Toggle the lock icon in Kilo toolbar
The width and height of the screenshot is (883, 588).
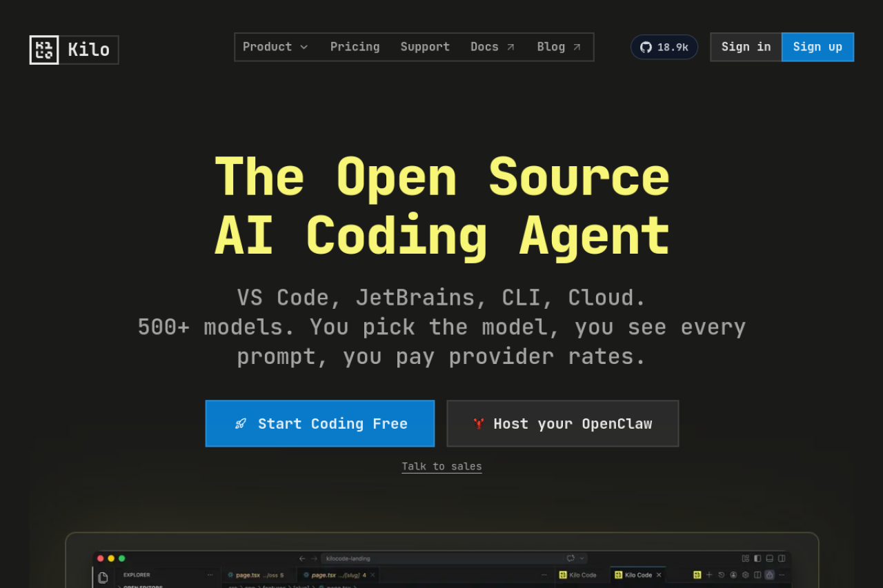[769, 575]
